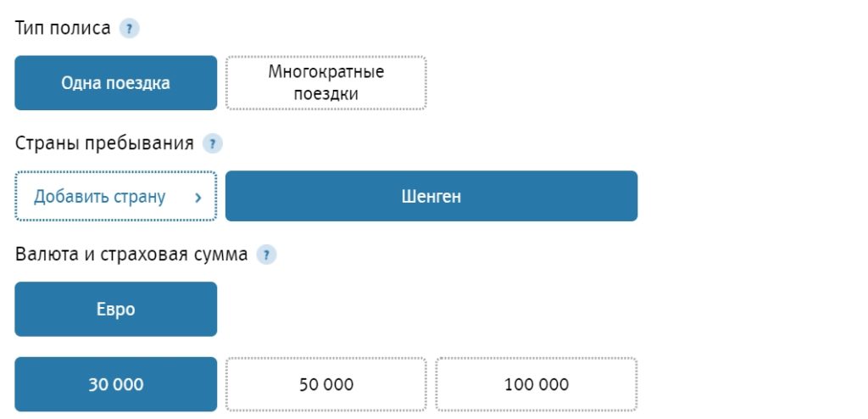The height and width of the screenshot is (419, 868).
Task: Remove Шенген from selected countries
Action: pyautogui.click(x=431, y=197)
